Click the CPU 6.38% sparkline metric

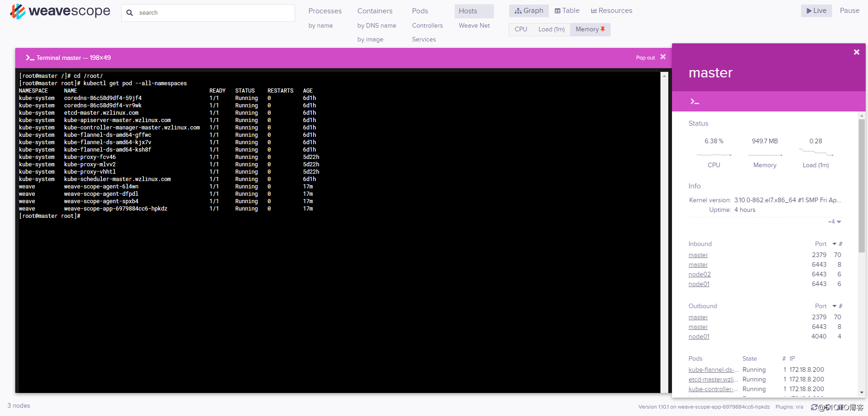pos(713,153)
